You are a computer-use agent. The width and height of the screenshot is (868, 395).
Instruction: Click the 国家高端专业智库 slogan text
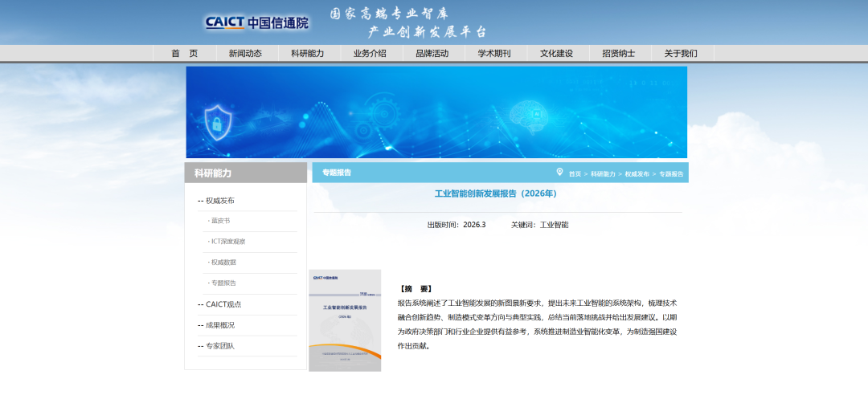tap(389, 14)
